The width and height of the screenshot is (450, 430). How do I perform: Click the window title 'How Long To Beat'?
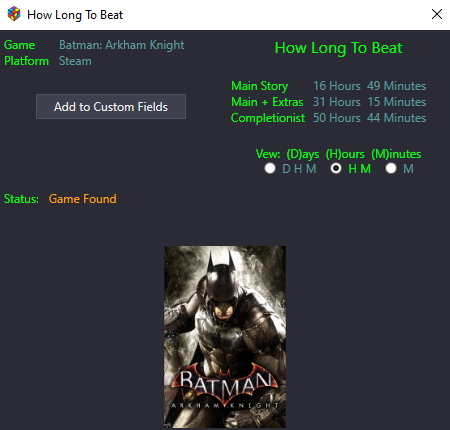[x=75, y=15]
